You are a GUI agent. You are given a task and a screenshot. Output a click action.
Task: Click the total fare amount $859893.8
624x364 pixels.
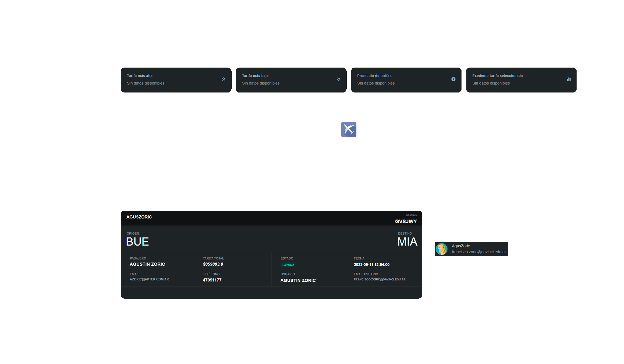point(213,264)
